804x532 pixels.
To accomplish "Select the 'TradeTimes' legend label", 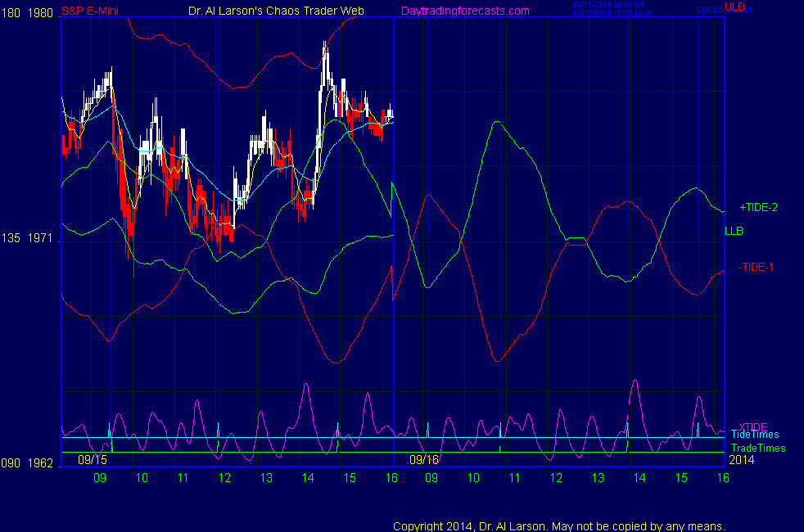I will click(758, 448).
